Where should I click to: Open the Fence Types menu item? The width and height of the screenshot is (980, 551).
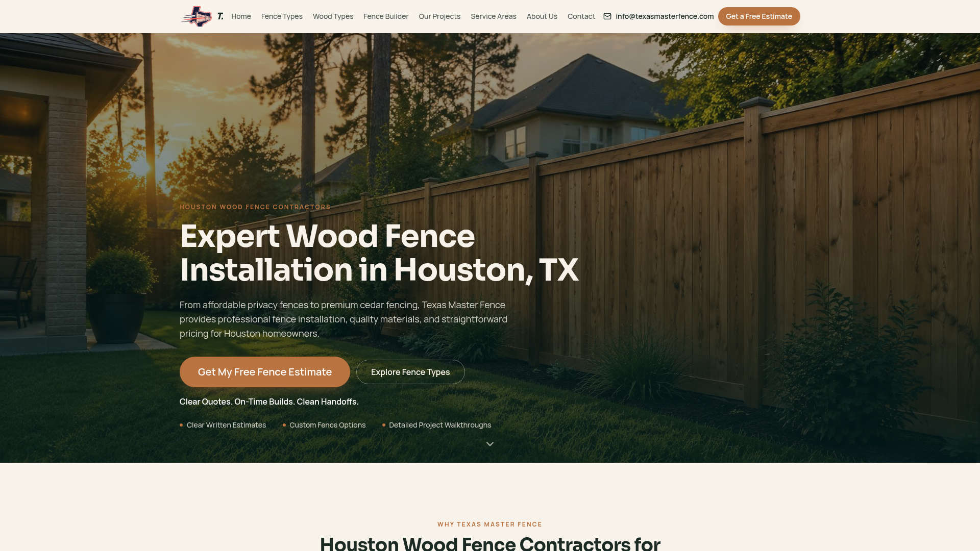(282, 16)
